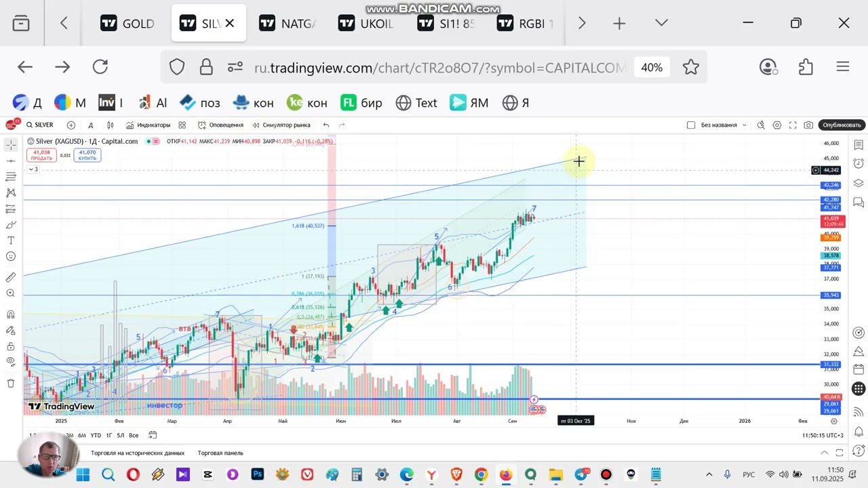Open the SILVER symbol search
Screen dimensions: 868x488
click(x=40, y=125)
